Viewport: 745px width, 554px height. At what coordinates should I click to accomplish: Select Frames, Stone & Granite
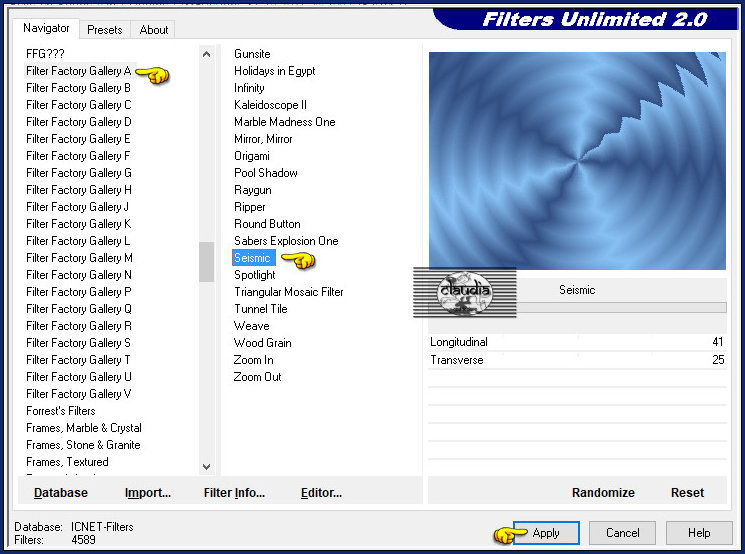point(83,445)
